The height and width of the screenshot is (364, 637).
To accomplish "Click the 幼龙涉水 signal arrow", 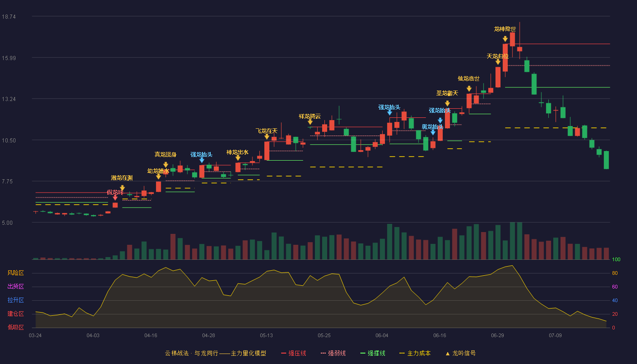I will pos(158,177).
